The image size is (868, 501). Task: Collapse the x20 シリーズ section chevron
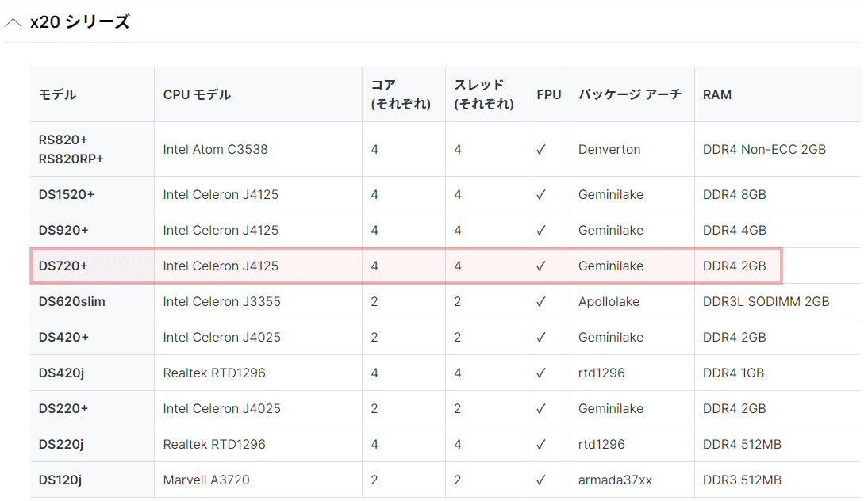pos(13,22)
